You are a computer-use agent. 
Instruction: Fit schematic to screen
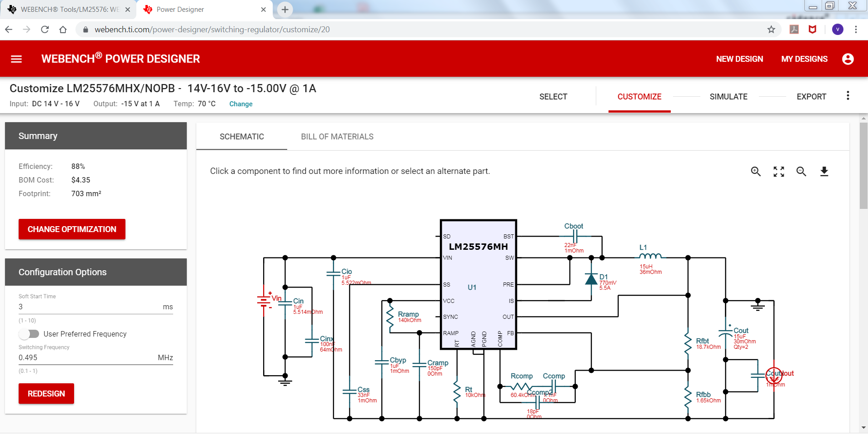point(779,171)
